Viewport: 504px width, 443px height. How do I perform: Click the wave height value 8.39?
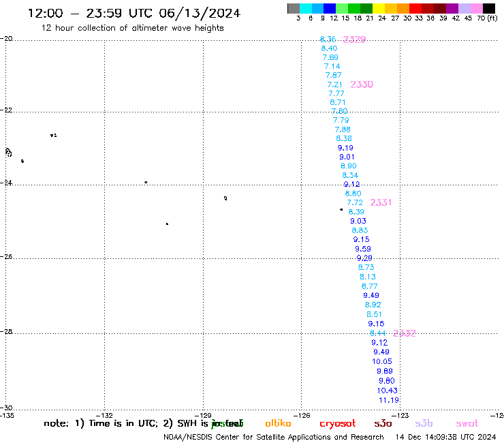pos(356,212)
